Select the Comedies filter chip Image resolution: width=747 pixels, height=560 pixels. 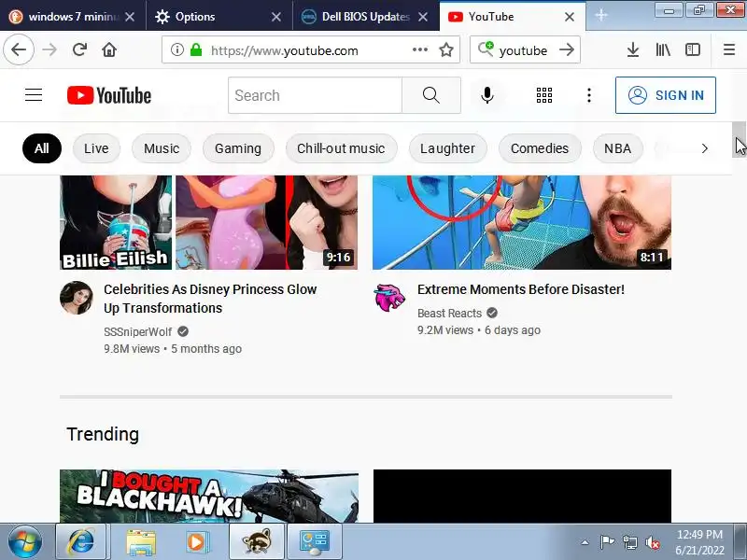(x=540, y=148)
